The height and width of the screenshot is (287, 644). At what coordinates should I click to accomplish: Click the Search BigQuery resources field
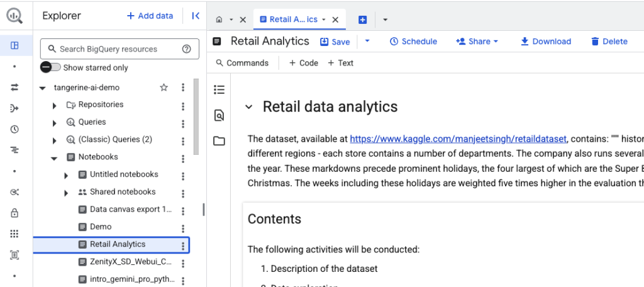click(x=119, y=49)
